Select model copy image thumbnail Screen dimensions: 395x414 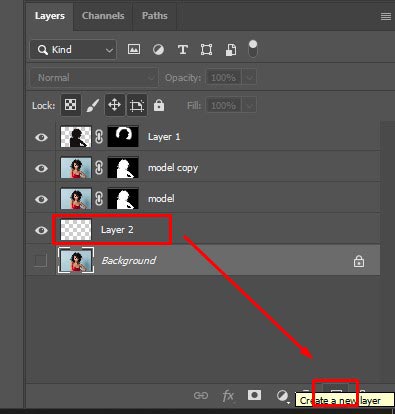click(76, 167)
